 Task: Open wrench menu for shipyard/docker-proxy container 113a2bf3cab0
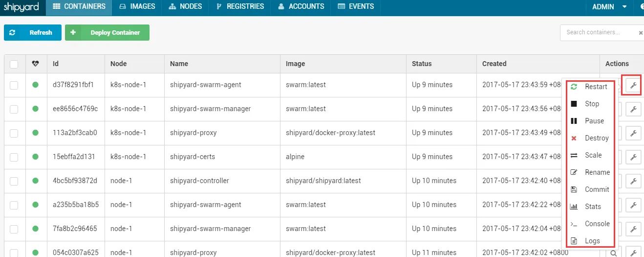point(633,133)
